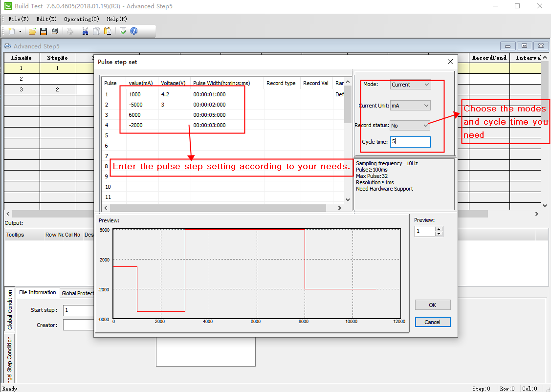The height and width of the screenshot is (392, 551).
Task: Open the Current Unit dropdown showing mA
Action: click(x=411, y=106)
